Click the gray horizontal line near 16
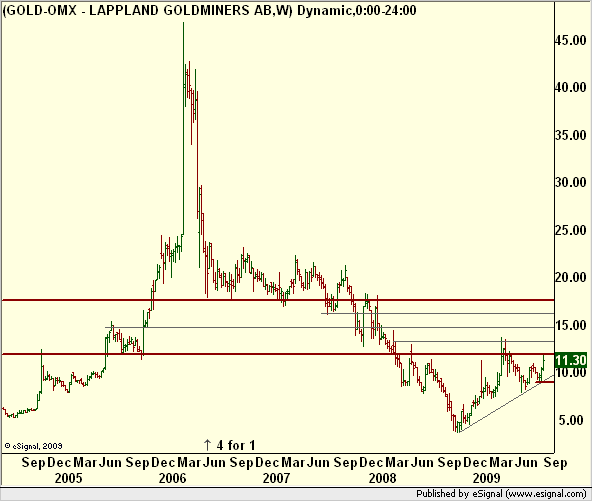Screen dimensions: 592x501 coord(437,313)
